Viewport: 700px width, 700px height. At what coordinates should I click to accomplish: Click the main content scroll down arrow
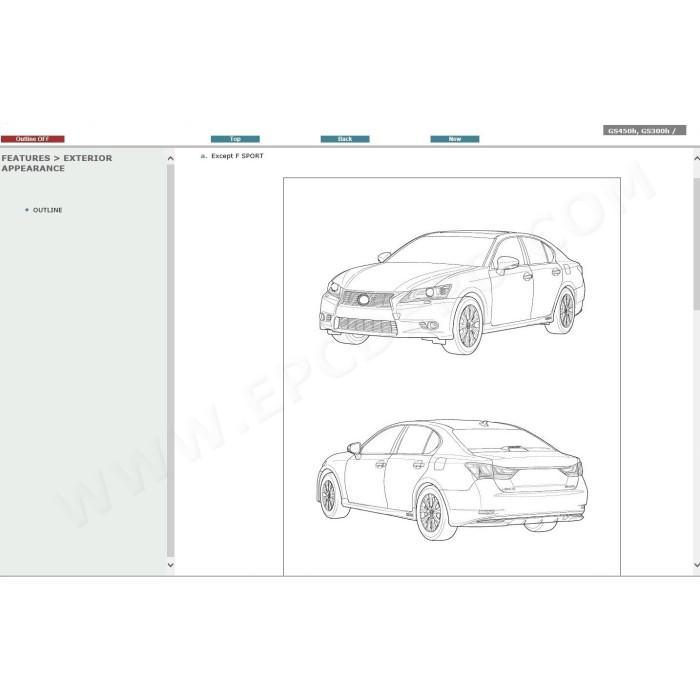point(696,564)
